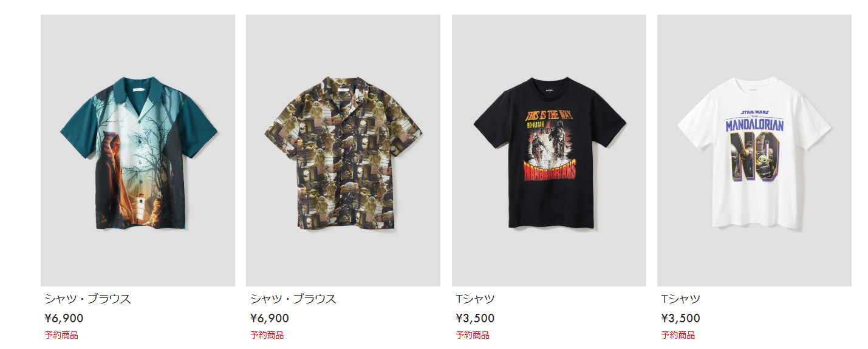Screen dimensions: 868x349
Task: Open the Grogu all-over pattern shirt photo
Action: pyautogui.click(x=343, y=151)
